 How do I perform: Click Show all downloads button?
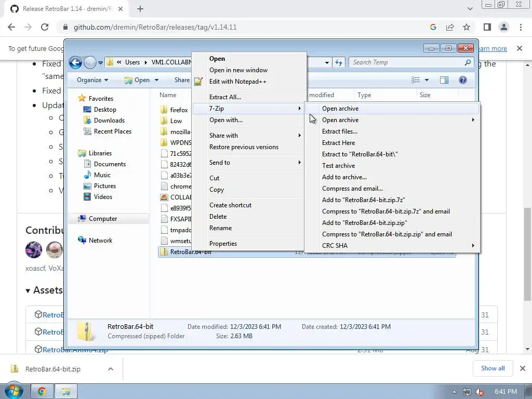coord(493,368)
